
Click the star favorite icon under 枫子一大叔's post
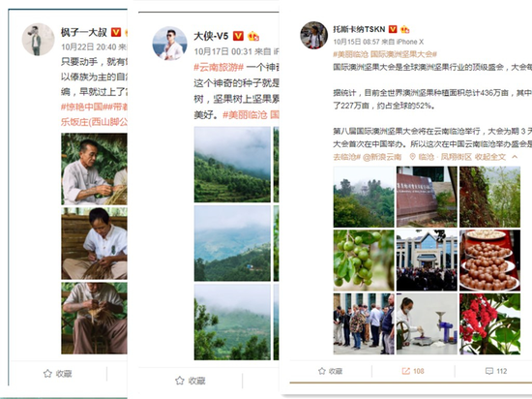(47, 374)
